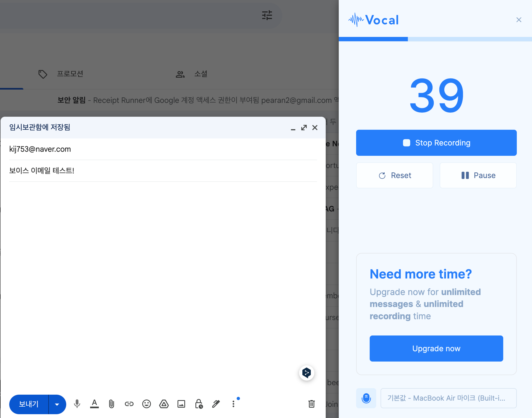Click the recipient field kij753@naver.com
The image size is (532, 418).
(x=40, y=149)
